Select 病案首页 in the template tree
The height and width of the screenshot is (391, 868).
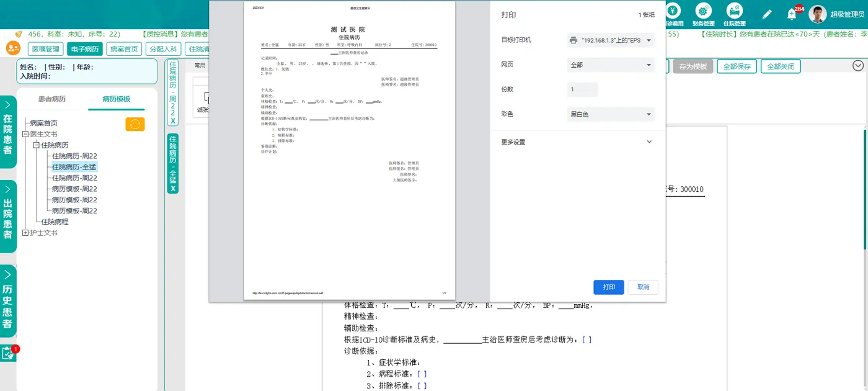43,124
